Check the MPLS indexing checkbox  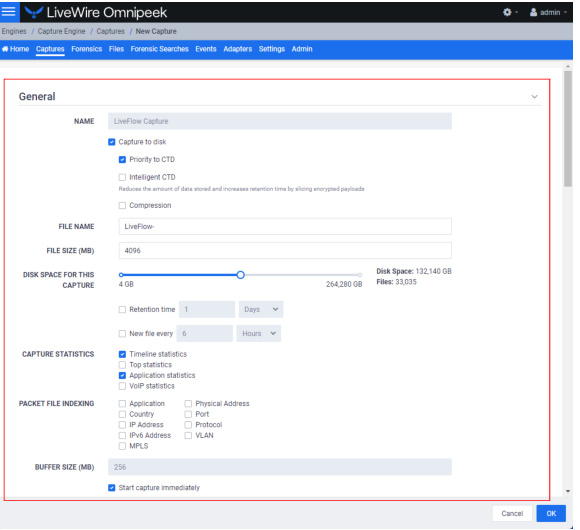pyautogui.click(x=122, y=446)
